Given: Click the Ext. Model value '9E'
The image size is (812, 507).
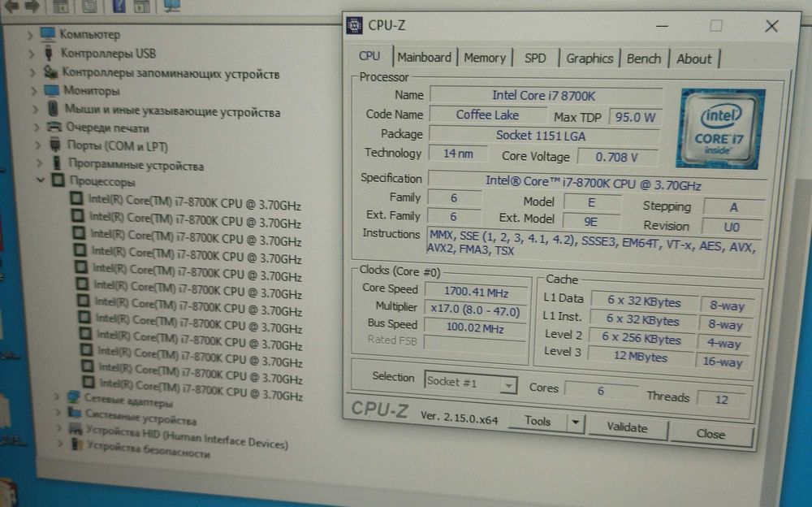Looking at the screenshot, I should coord(591,222).
